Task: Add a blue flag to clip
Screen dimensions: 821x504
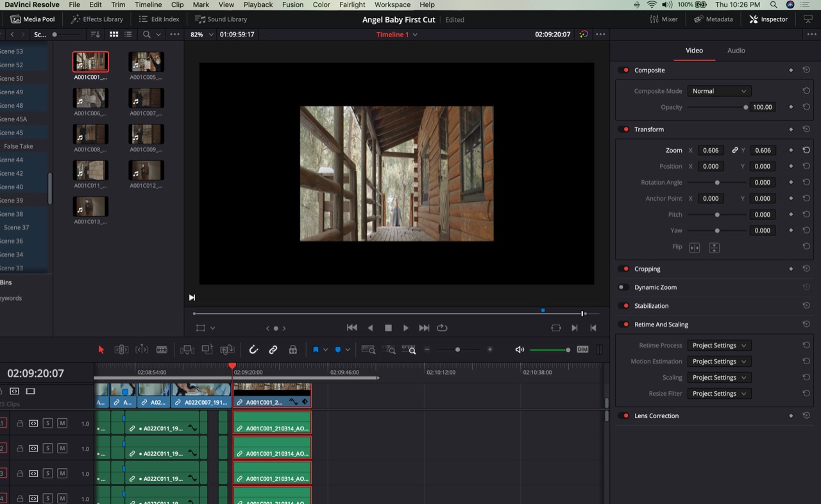Action: tap(316, 349)
